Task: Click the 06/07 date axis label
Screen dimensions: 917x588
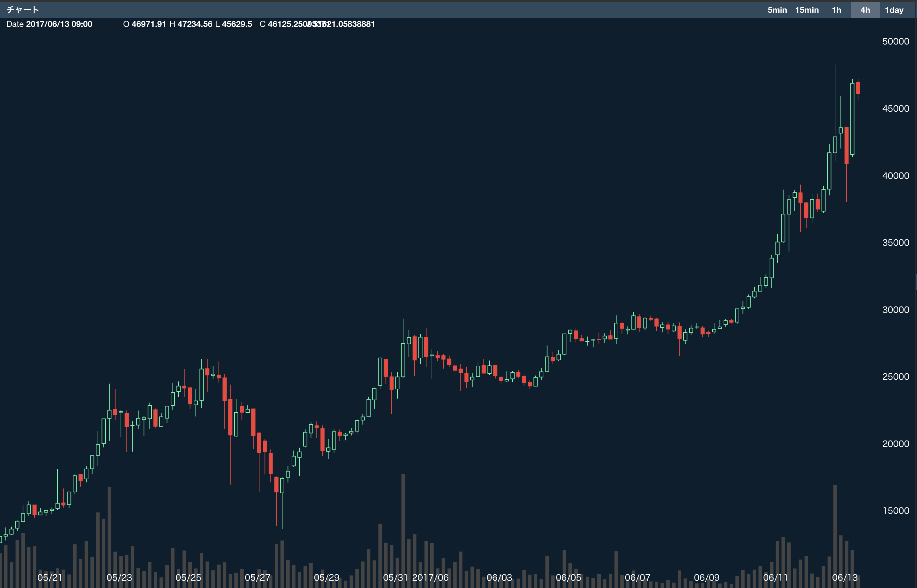Action: 637,577
